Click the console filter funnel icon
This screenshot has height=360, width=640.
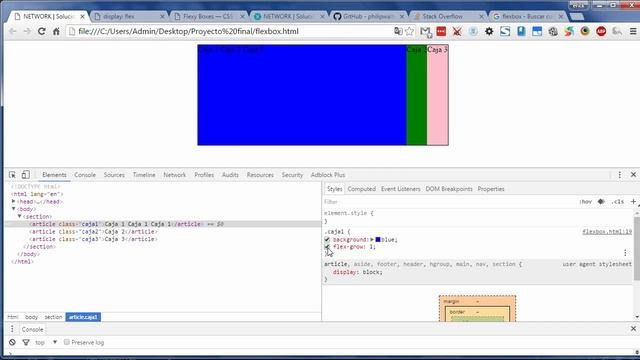[x=26, y=342]
